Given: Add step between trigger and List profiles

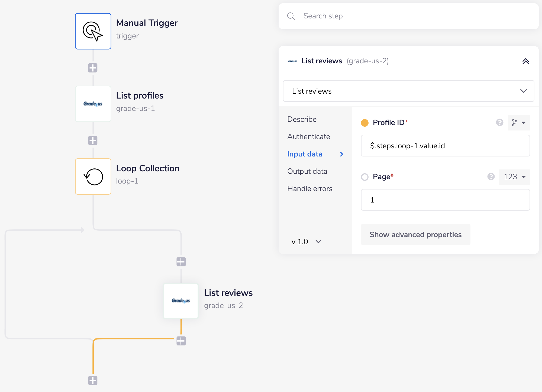Looking at the screenshot, I should [93, 68].
